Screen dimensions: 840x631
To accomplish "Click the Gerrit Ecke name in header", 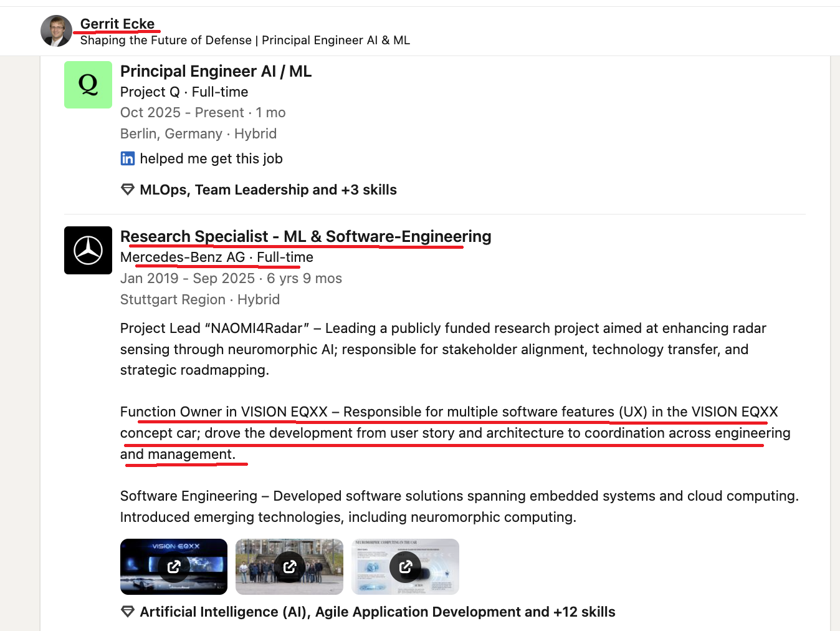I will (117, 24).
